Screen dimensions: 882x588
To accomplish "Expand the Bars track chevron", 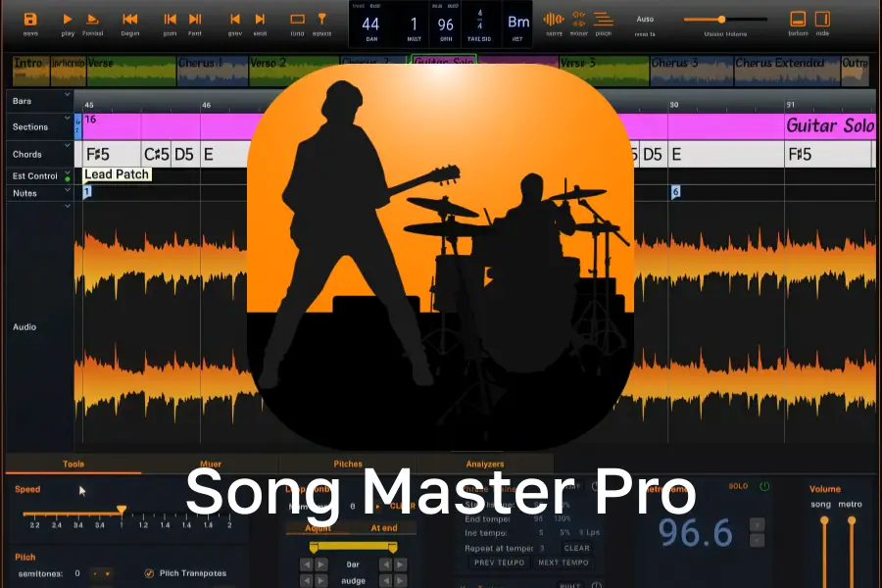I will coord(68,94).
